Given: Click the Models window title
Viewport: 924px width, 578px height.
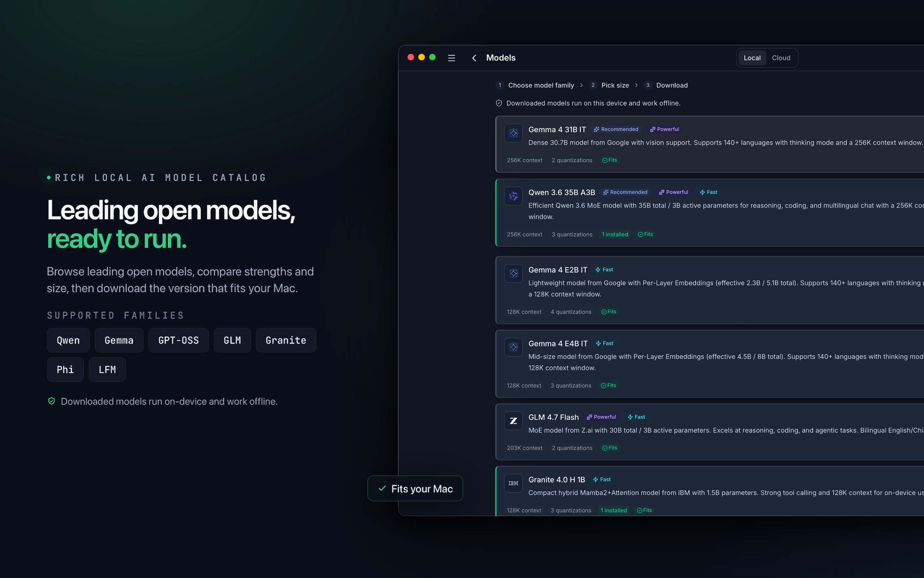Looking at the screenshot, I should click(501, 58).
